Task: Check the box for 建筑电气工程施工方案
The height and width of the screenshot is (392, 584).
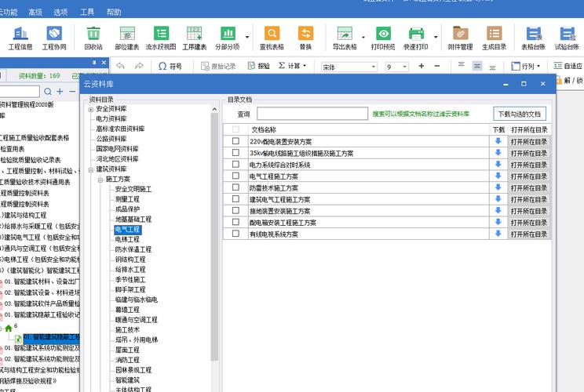Action: pyautogui.click(x=235, y=198)
